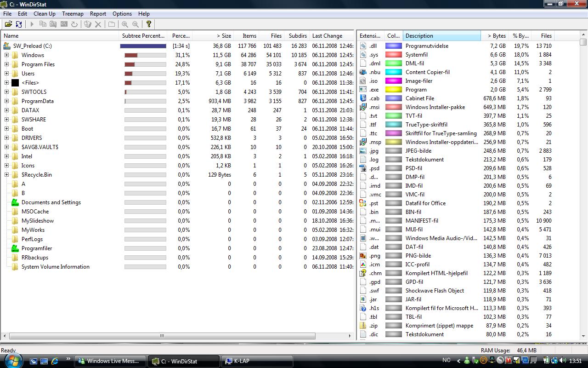Open the Options menu
588x368 pixels.
point(122,14)
